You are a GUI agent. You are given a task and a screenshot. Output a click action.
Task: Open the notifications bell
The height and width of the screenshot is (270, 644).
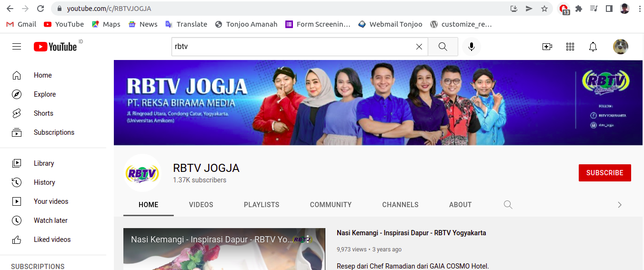coord(593,47)
